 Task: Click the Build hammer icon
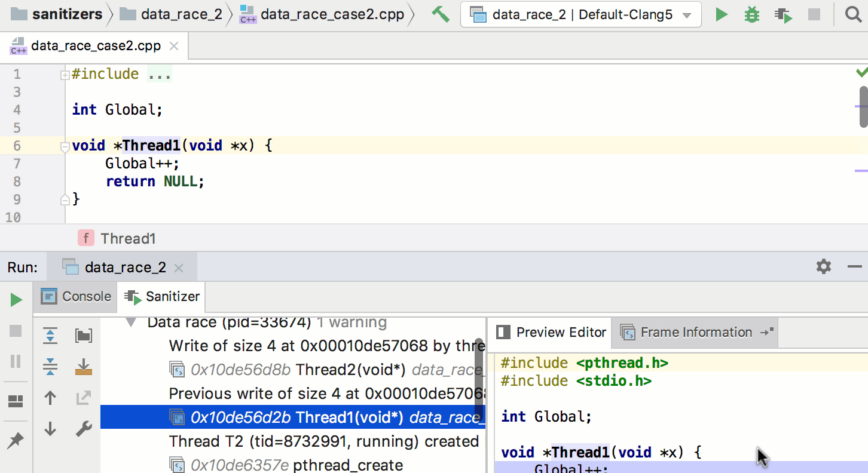click(x=441, y=14)
